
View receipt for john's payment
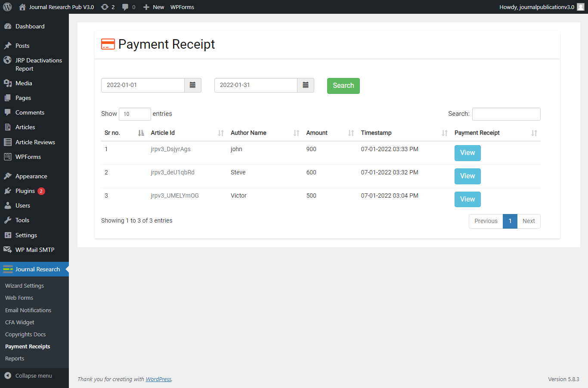coord(467,153)
